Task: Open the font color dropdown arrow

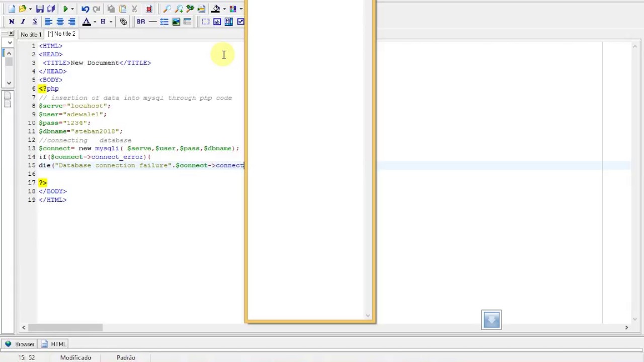Action: (94, 22)
